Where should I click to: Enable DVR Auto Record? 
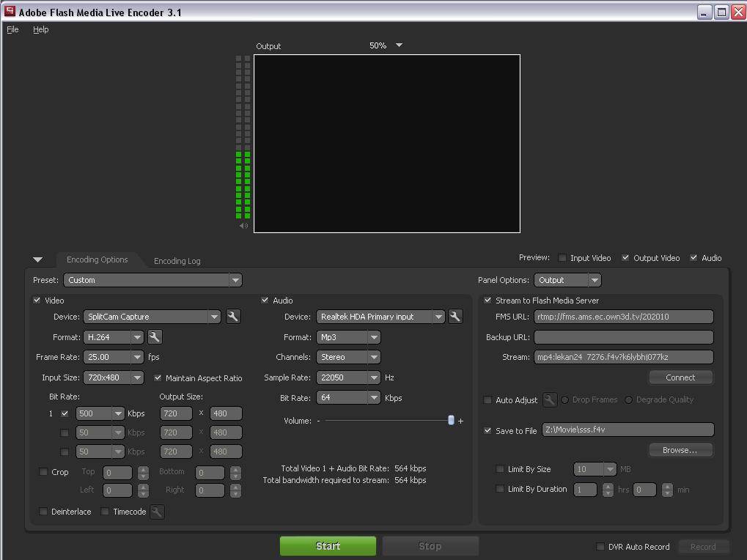tap(600, 546)
